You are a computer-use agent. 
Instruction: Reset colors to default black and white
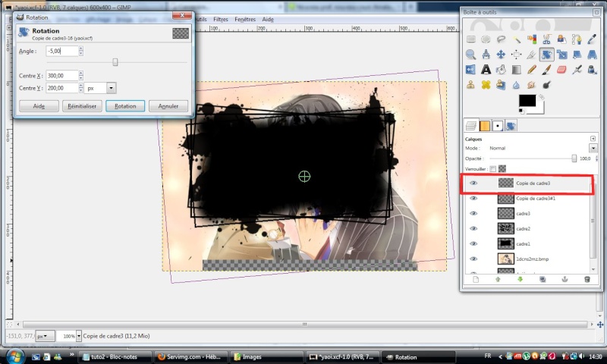(521, 111)
